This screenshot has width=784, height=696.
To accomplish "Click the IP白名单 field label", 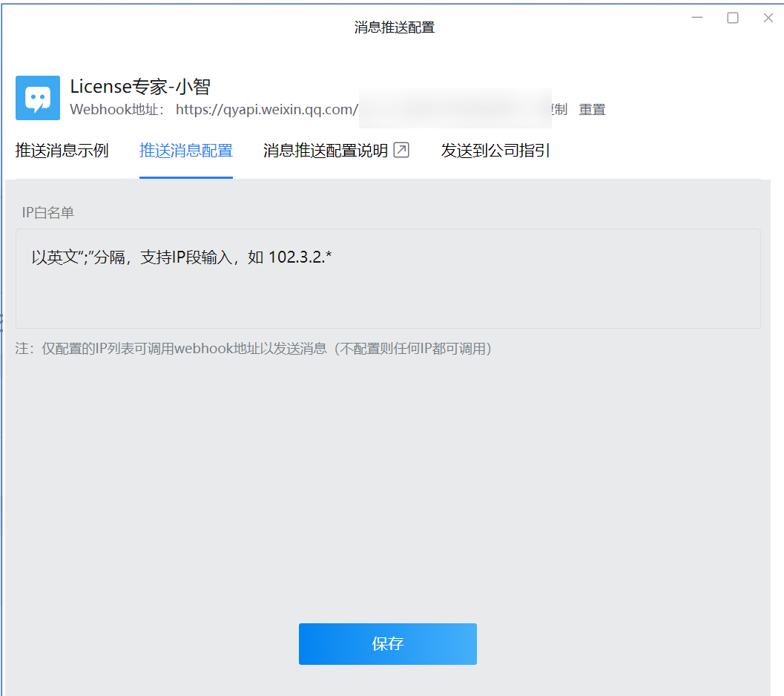I will pyautogui.click(x=48, y=213).
